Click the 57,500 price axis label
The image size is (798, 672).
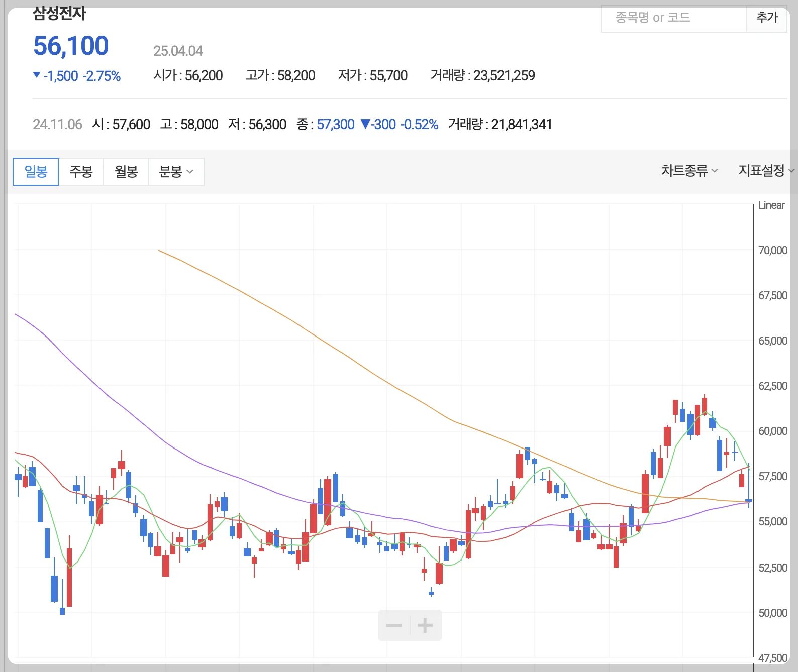click(773, 477)
